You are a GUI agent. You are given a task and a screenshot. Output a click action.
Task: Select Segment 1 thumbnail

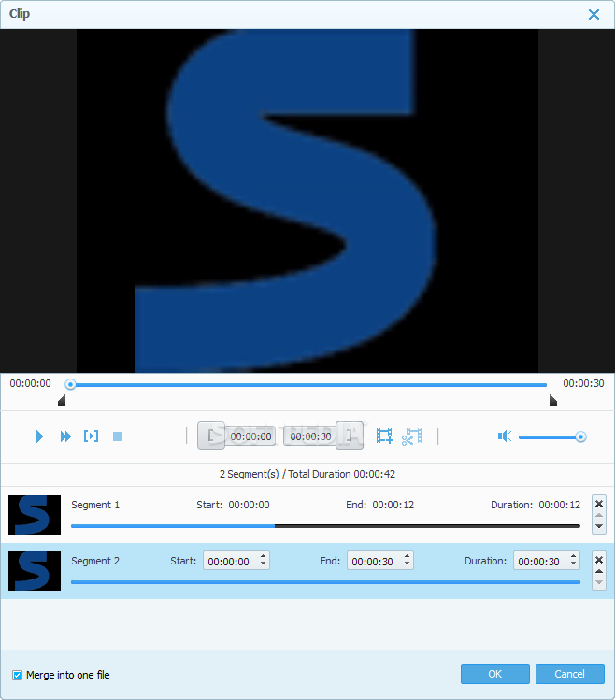click(x=35, y=515)
